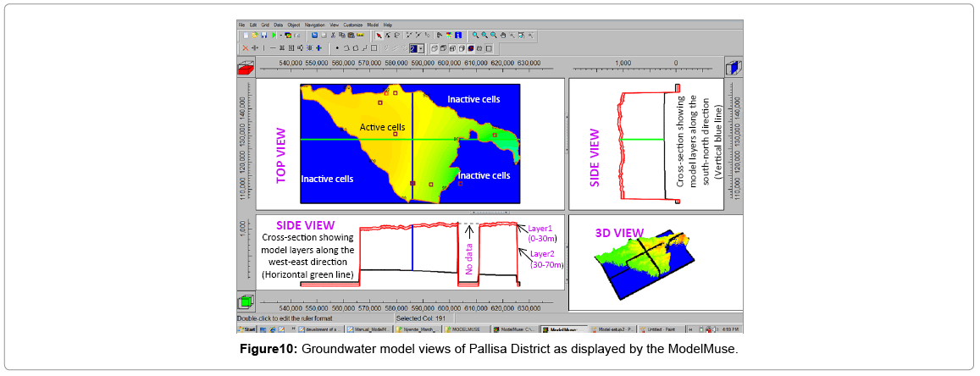Screen dimensions: 980x376
Task: Open the Edit menu
Action: pyautogui.click(x=253, y=25)
